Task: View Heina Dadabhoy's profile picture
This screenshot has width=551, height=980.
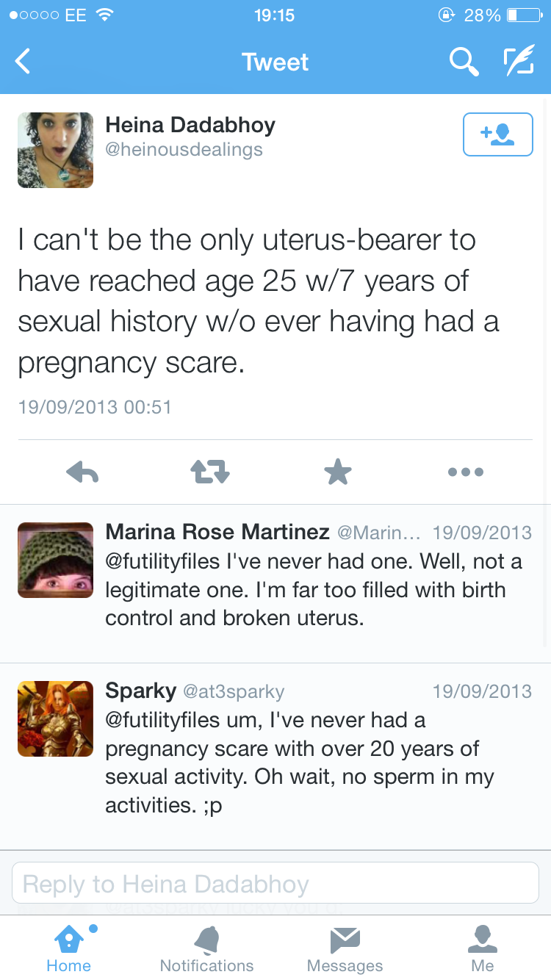Action: click(55, 150)
